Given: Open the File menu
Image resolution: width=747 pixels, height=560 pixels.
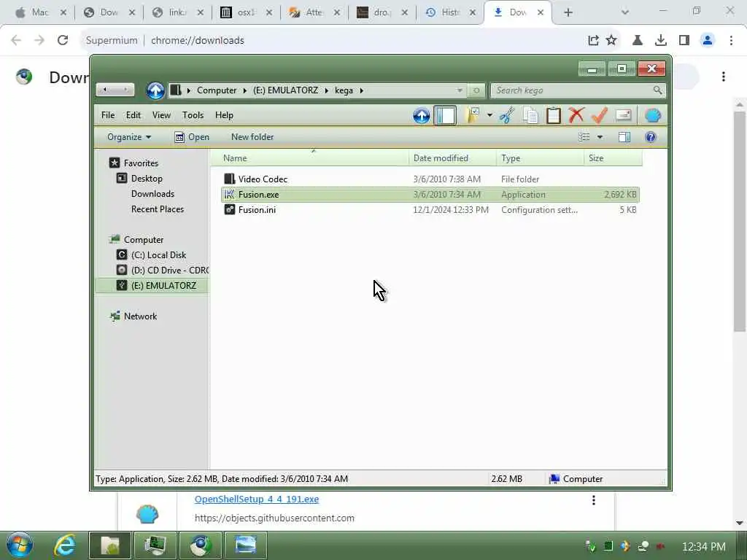Looking at the screenshot, I should point(108,115).
